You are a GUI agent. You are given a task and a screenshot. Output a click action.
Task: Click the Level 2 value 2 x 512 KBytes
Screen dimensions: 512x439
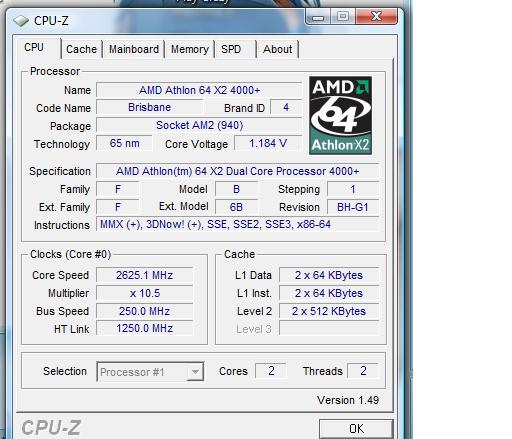(329, 311)
